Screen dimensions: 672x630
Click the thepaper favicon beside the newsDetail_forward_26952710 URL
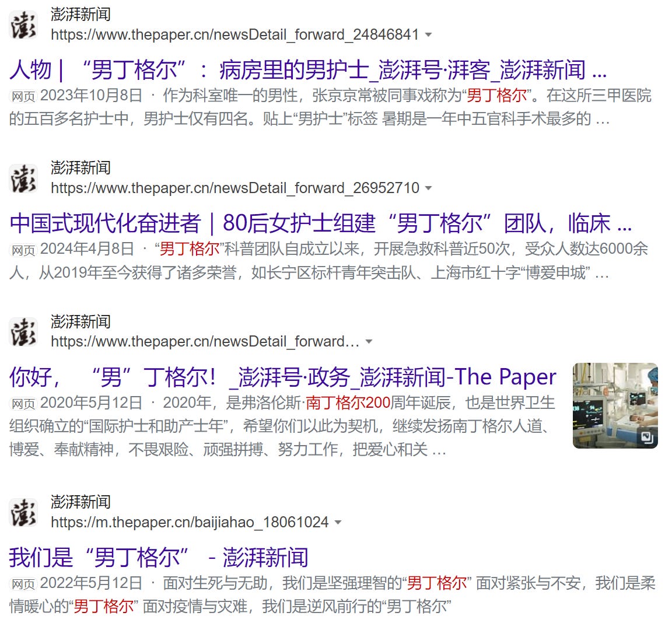coord(23,178)
